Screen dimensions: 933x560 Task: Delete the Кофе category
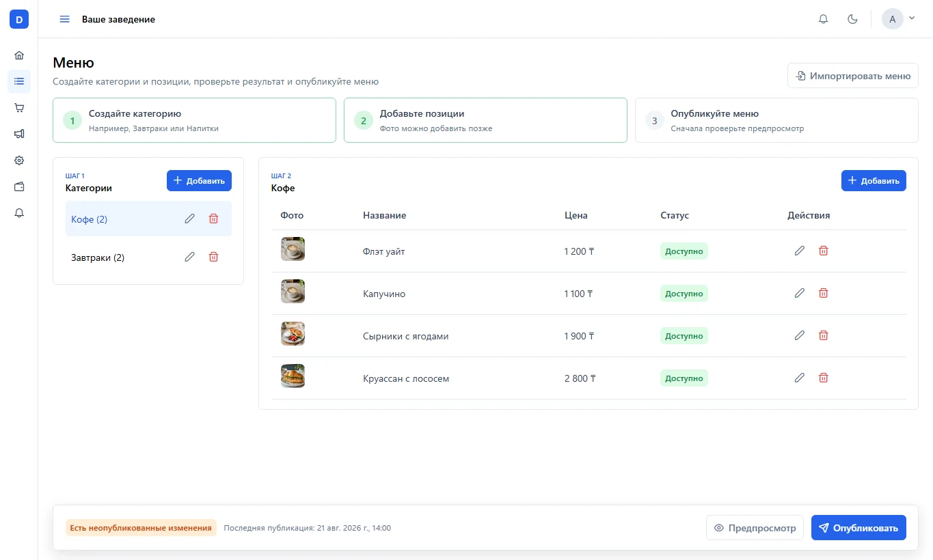(213, 219)
